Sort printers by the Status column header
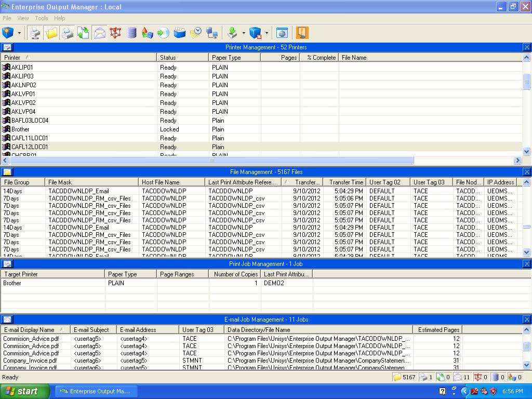Viewport: 532px width, 399px height. pos(182,58)
